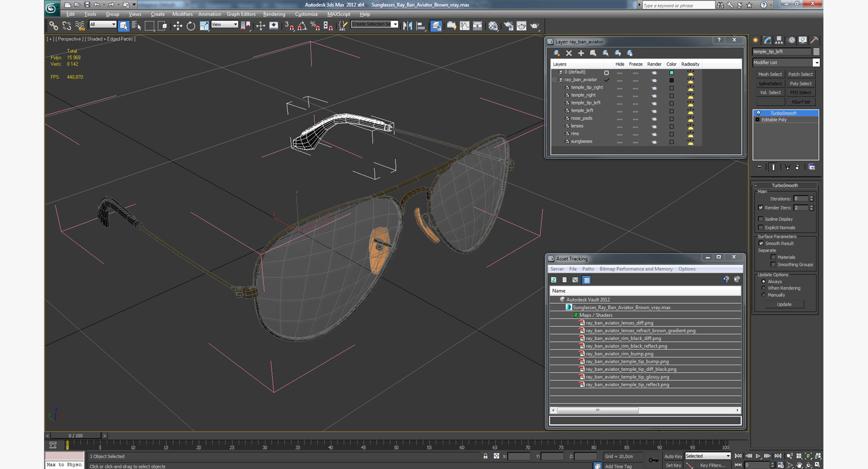Click 0 (default) layer color swatch
Screen dimensions: 868x469
click(672, 72)
